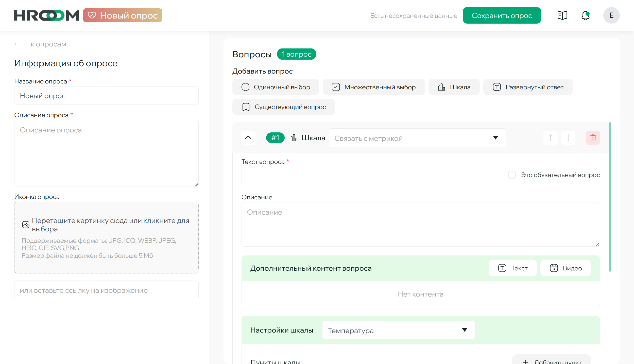
Task: Collapse question #1 with chevron
Action: (x=248, y=138)
